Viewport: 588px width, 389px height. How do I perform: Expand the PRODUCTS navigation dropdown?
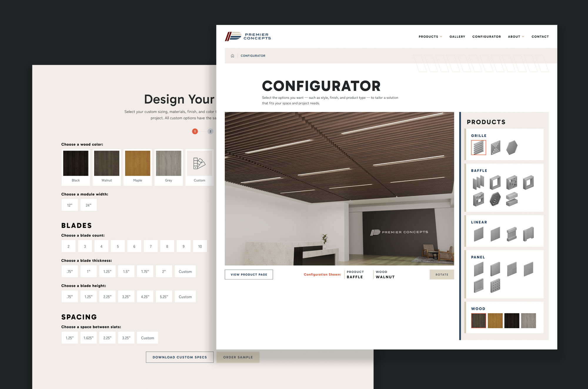click(430, 36)
